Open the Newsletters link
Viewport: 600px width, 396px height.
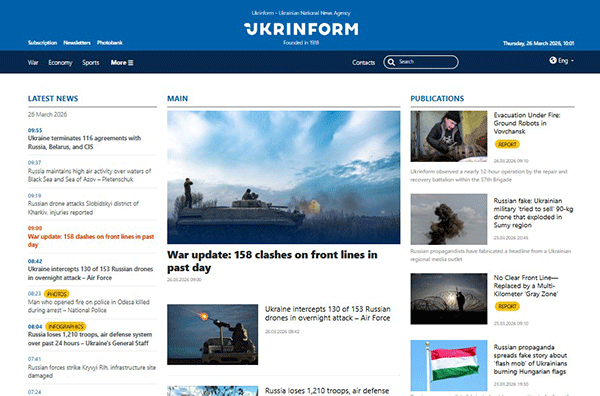(x=77, y=42)
